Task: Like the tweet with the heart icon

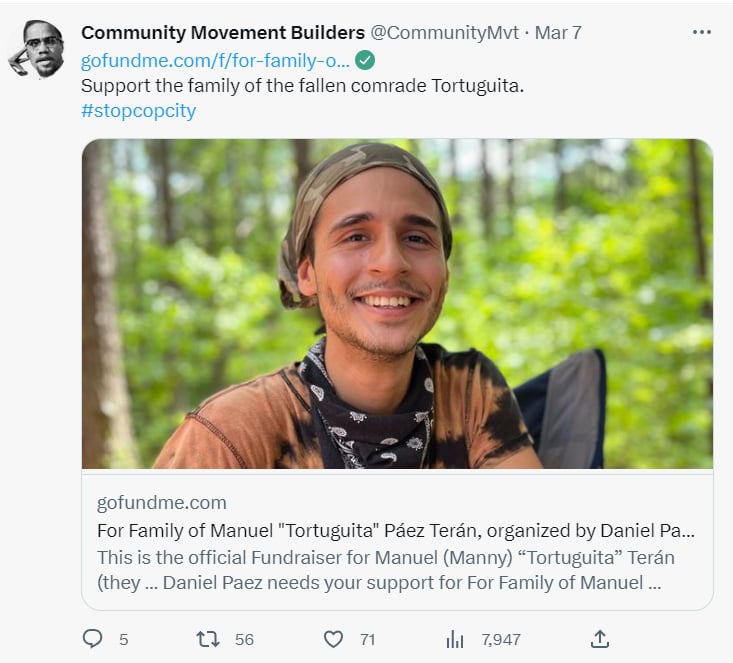Action: (x=333, y=639)
